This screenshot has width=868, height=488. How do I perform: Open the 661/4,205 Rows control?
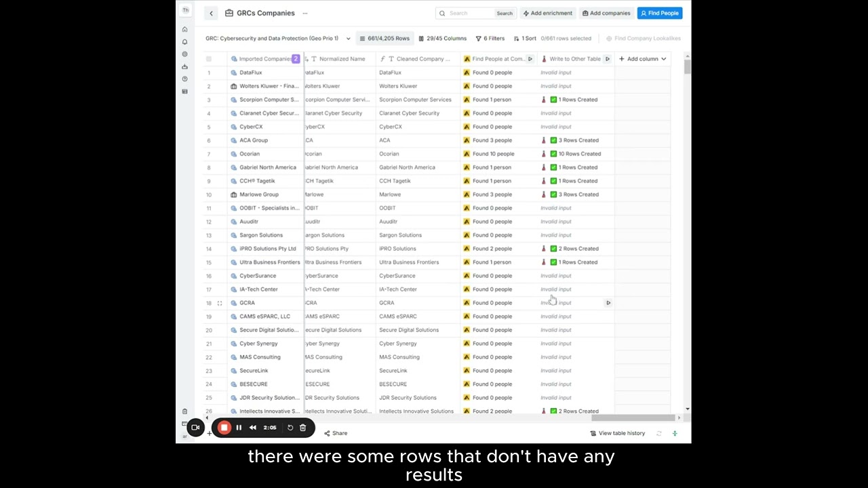384,39
